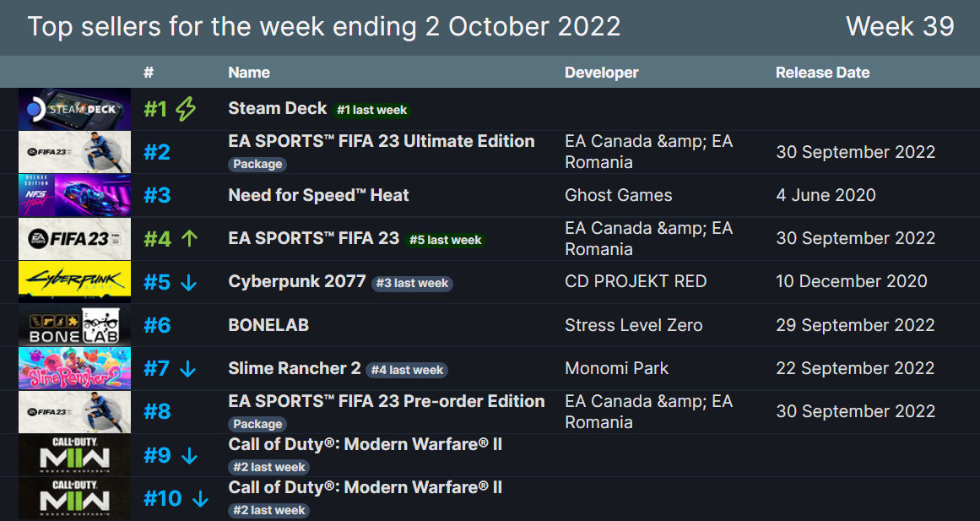980x521 pixels.
Task: Click the down arrow beside Cyberpunk 2077
Action: click(x=189, y=281)
